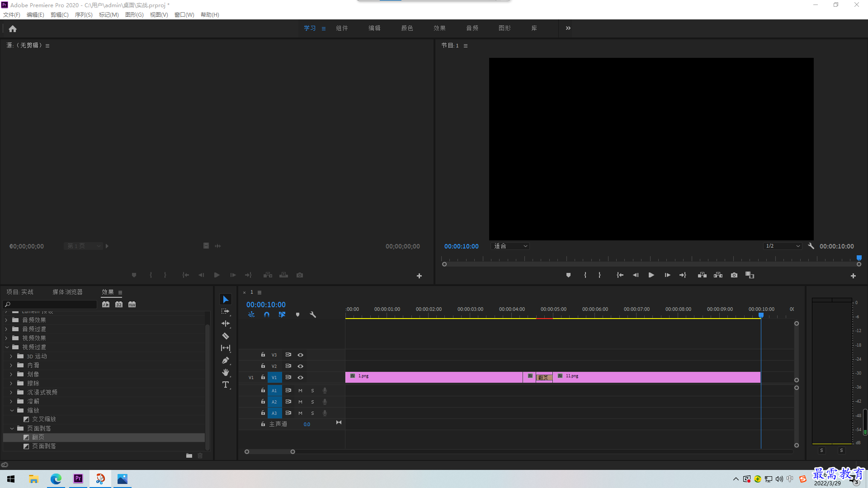
Task: Toggle Linked Selection in timeline
Action: click(282, 314)
